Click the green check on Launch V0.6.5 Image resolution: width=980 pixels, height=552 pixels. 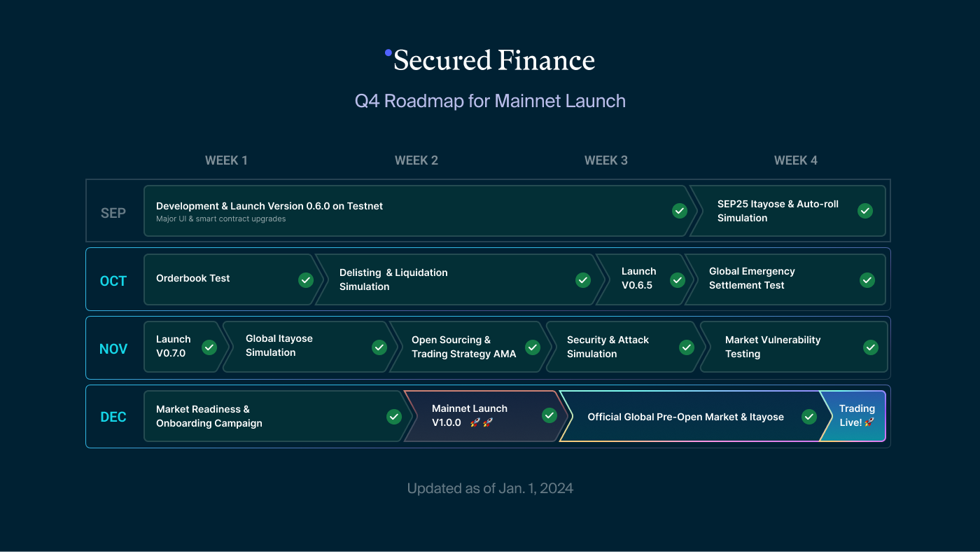677,280
